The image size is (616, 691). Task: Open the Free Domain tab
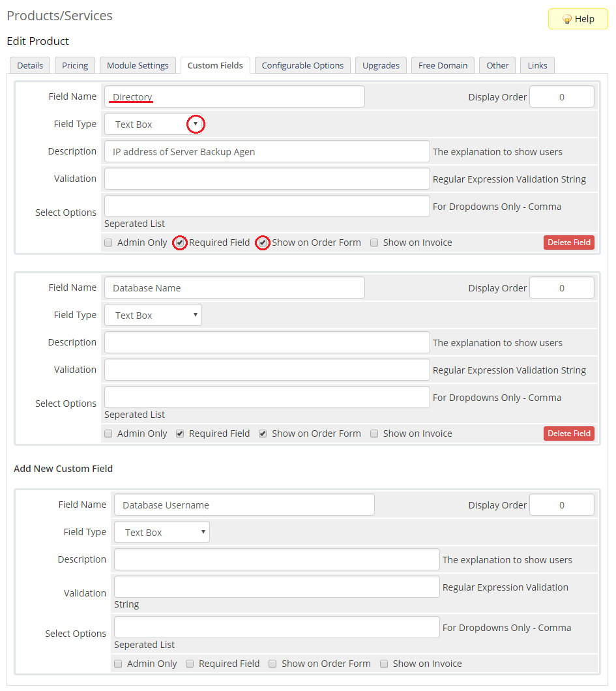pos(443,65)
